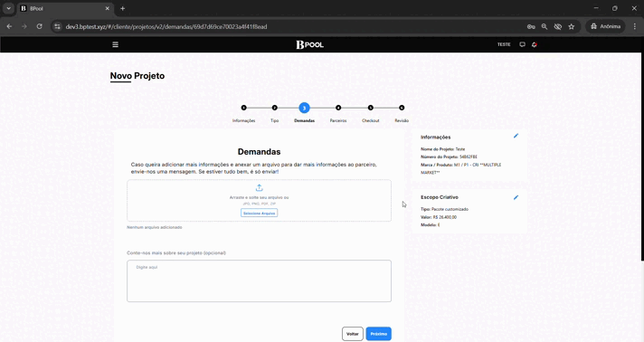This screenshot has width=644, height=342.
Task: Click the tracking protection eye icon
Action: point(558,26)
